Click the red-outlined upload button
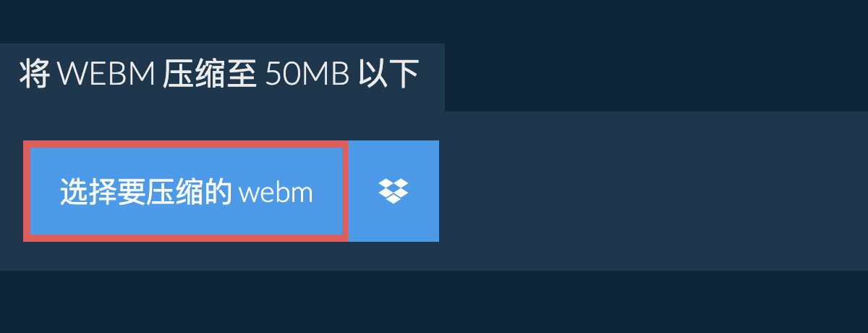Screen dimensions: 868x333 [186, 191]
